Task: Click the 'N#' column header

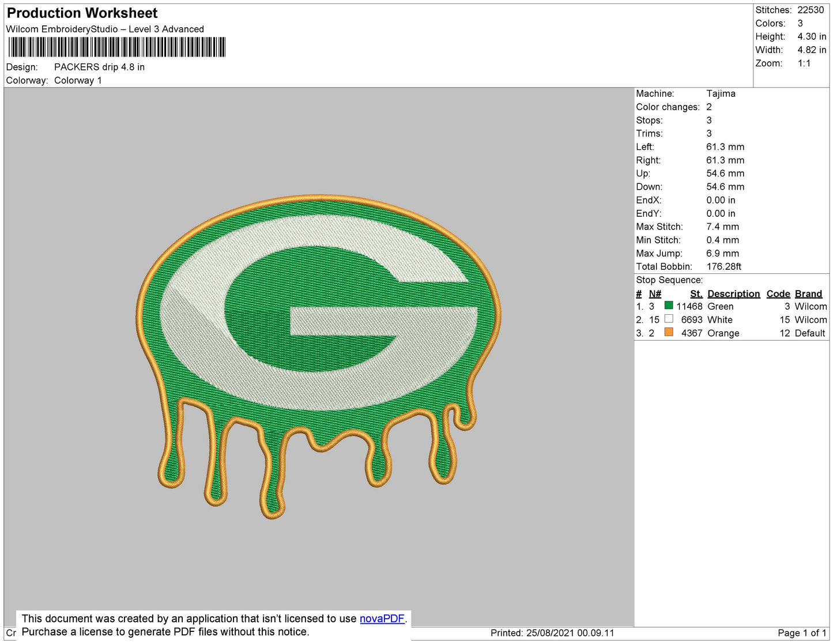Action: [x=655, y=294]
